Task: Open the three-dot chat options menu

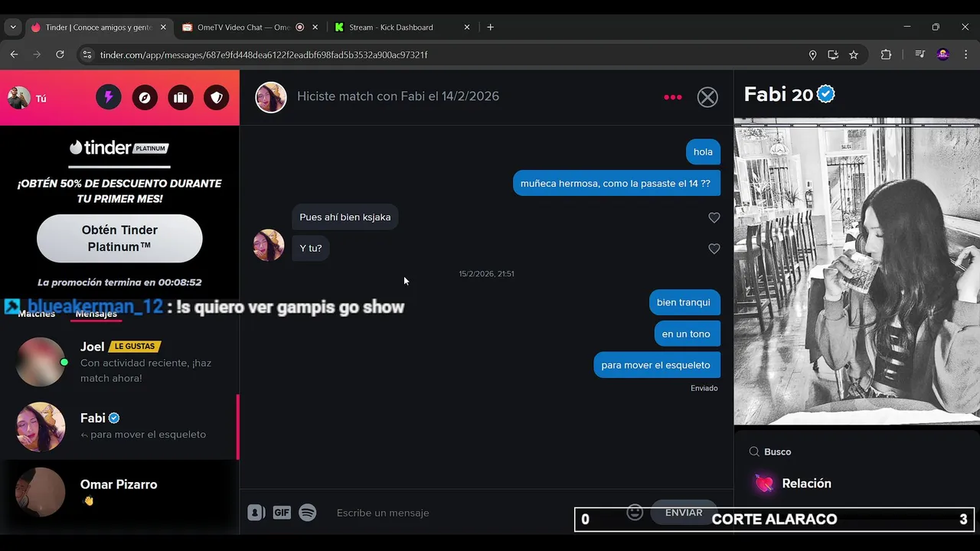Action: click(x=673, y=97)
